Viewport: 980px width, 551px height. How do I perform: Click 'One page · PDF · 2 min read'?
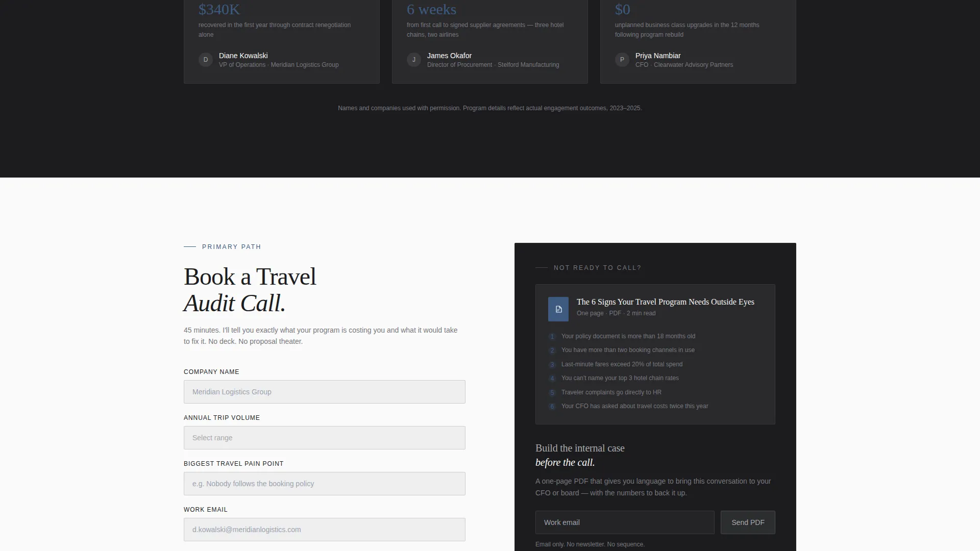[616, 313]
